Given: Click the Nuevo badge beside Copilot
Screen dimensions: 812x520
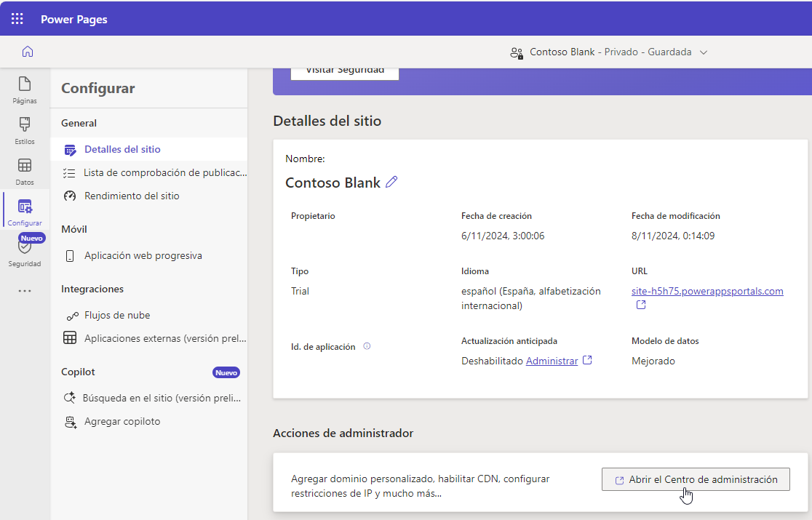Looking at the screenshot, I should 226,372.
